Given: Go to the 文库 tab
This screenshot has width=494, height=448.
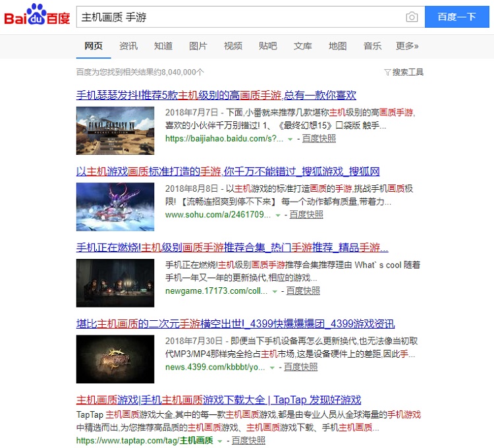Looking at the screenshot, I should point(303,46).
